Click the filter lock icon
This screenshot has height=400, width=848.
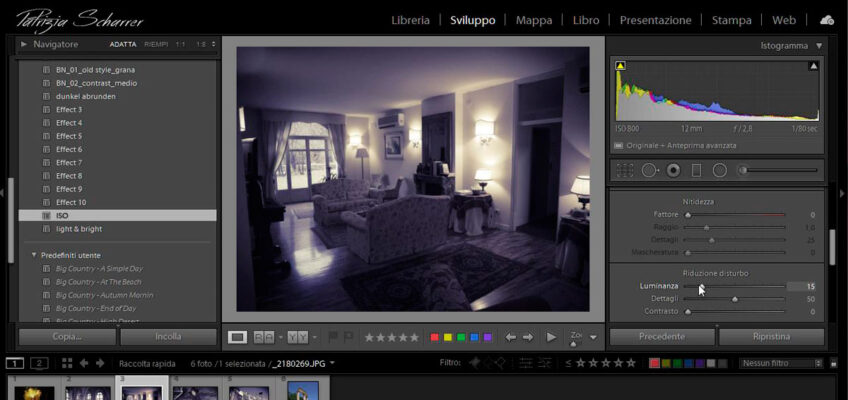click(833, 363)
